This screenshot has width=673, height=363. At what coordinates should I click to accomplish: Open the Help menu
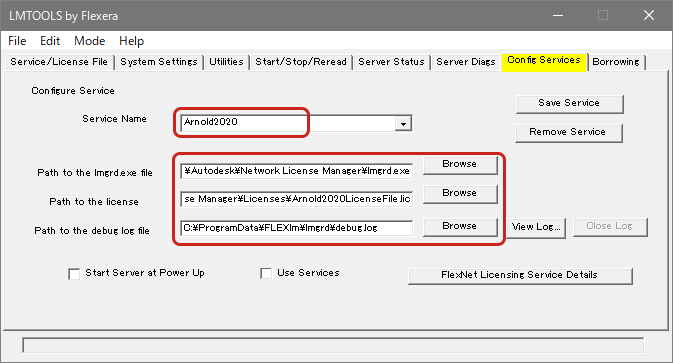click(131, 41)
